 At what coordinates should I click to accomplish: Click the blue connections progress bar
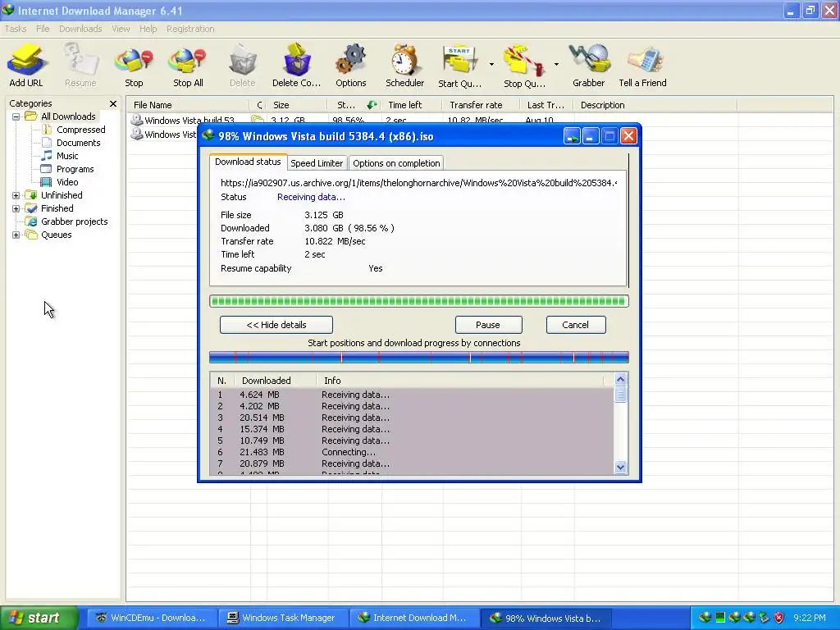point(419,358)
